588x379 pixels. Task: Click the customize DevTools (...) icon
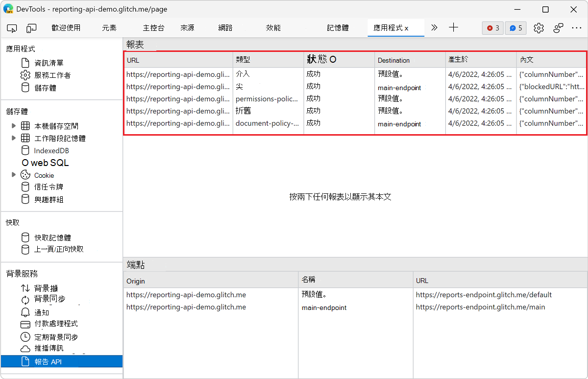click(x=577, y=28)
